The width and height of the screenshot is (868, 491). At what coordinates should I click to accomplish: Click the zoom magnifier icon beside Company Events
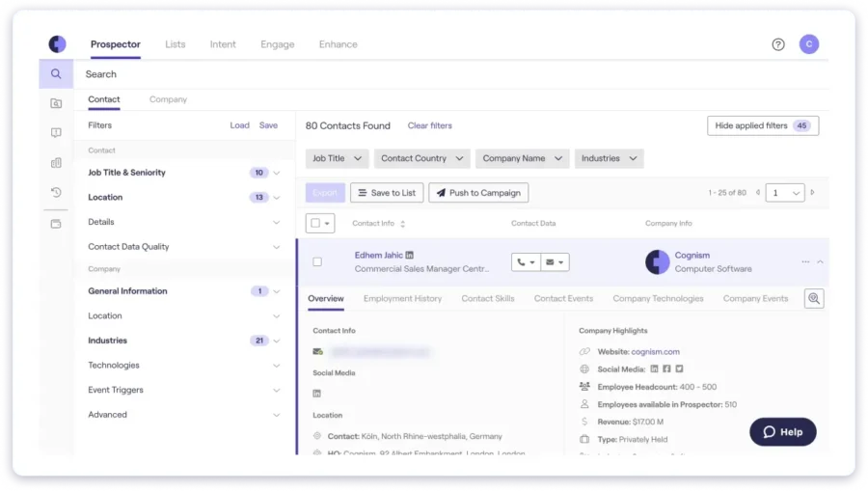(814, 298)
